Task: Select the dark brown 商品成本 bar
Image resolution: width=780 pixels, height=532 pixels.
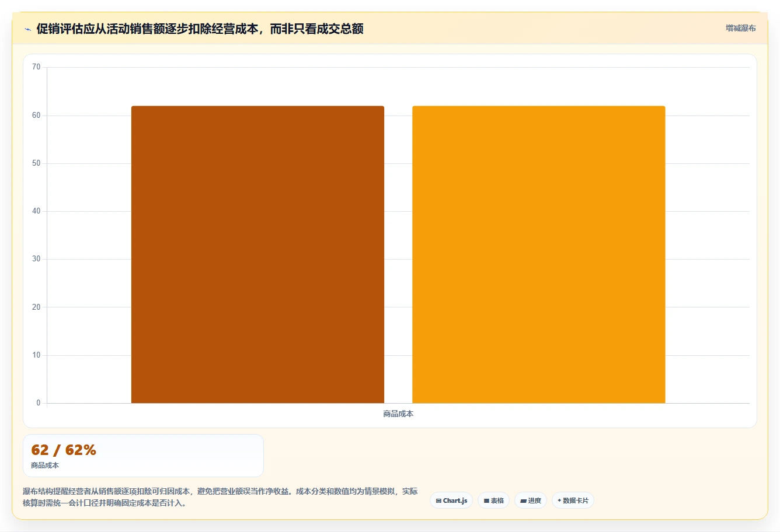Action: (257, 254)
